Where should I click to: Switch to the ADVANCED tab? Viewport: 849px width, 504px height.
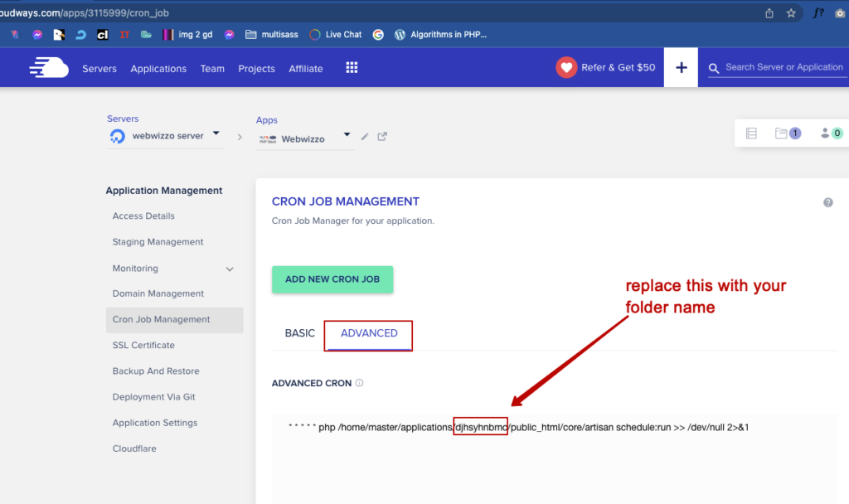[369, 333]
